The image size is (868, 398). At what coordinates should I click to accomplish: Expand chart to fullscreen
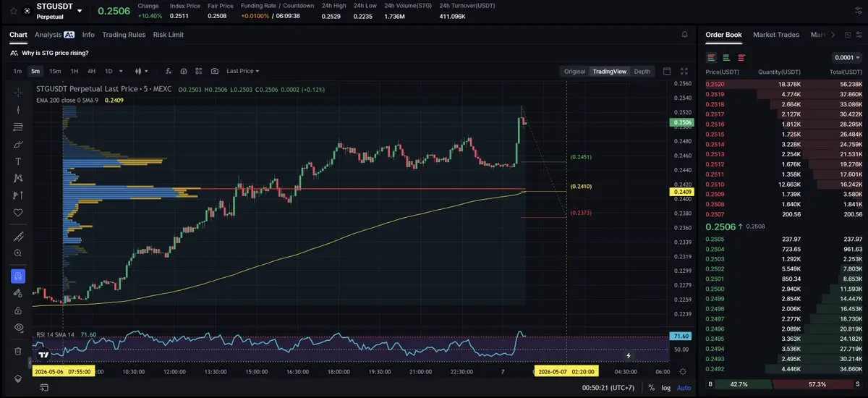684,71
